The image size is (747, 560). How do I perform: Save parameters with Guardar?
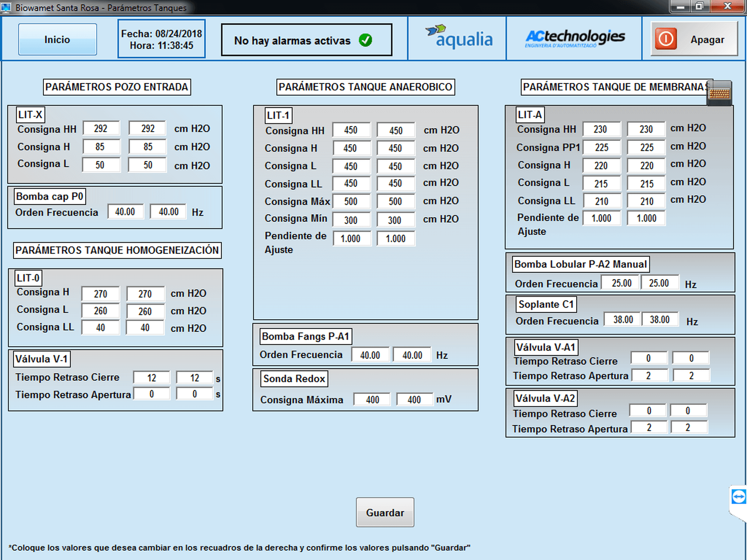pyautogui.click(x=385, y=512)
